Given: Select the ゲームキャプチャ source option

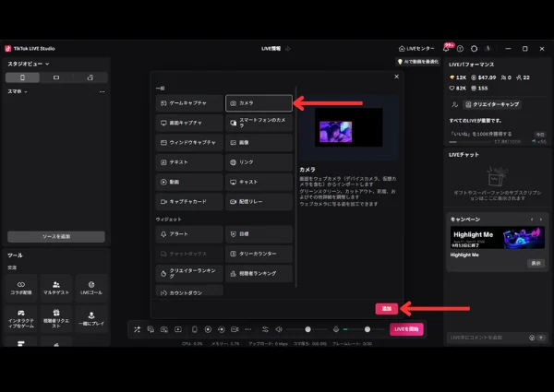Looking at the screenshot, I should [189, 103].
